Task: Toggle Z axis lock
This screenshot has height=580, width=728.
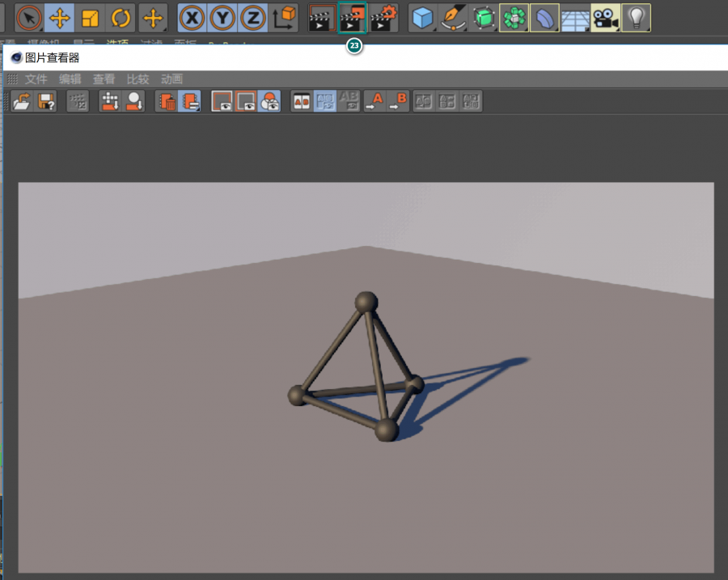Action: (x=252, y=18)
